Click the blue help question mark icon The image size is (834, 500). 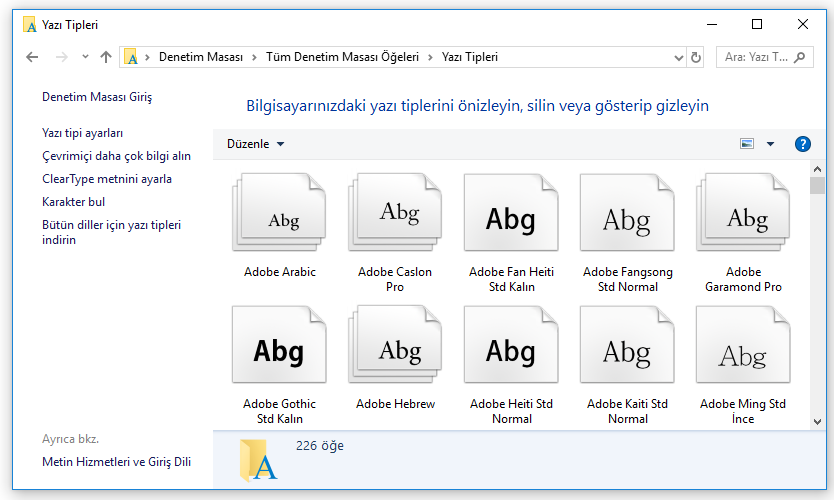click(802, 144)
